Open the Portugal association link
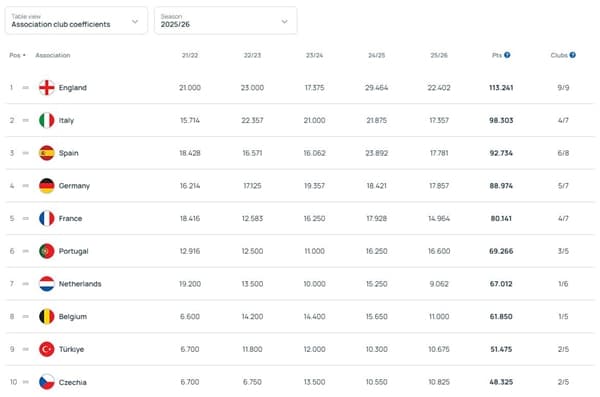This screenshot has height=397, width=600. (73, 251)
